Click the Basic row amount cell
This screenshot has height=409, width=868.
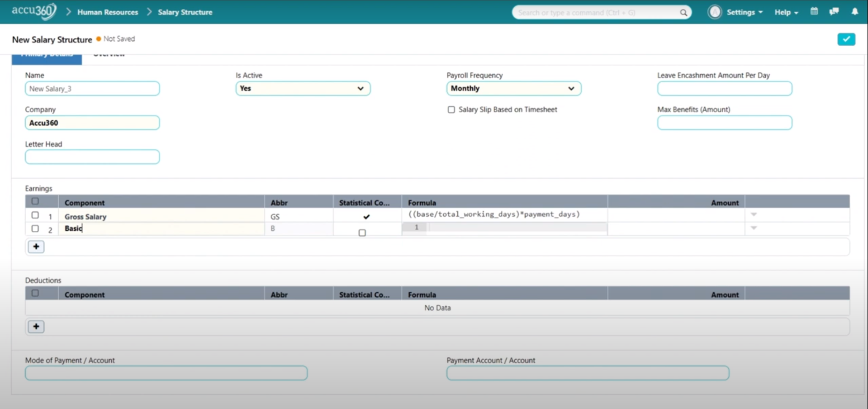(x=676, y=228)
